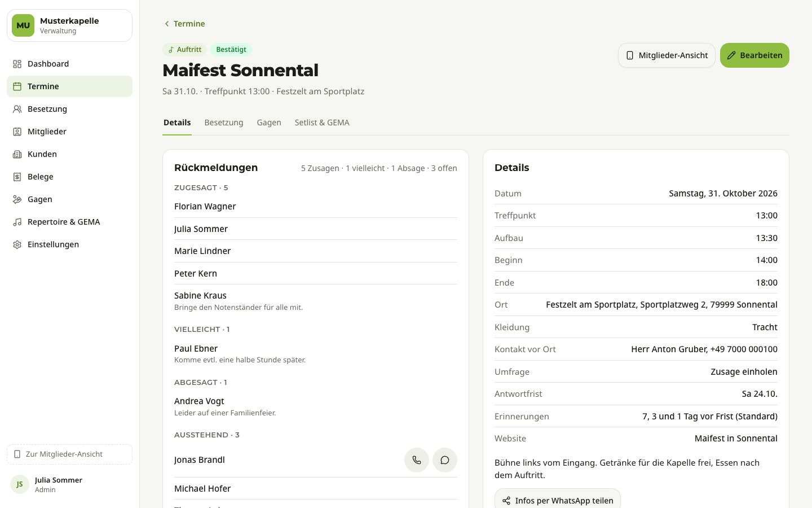Open Mitglieder-Ansicht from the header
Image resolution: width=812 pixels, height=508 pixels.
click(x=667, y=55)
